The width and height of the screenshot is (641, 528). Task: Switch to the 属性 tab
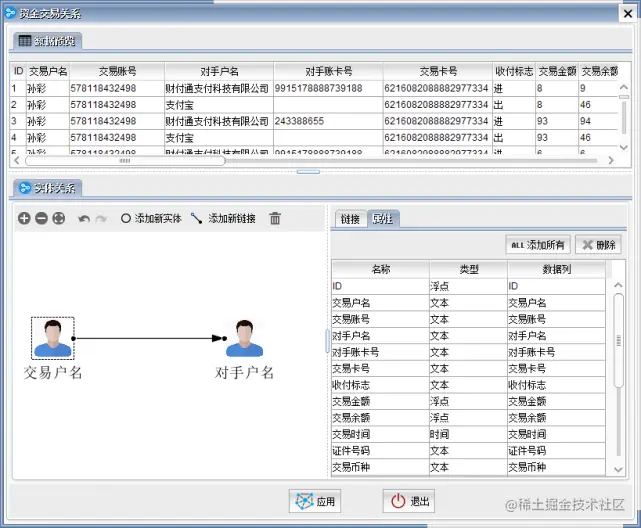coord(383,219)
